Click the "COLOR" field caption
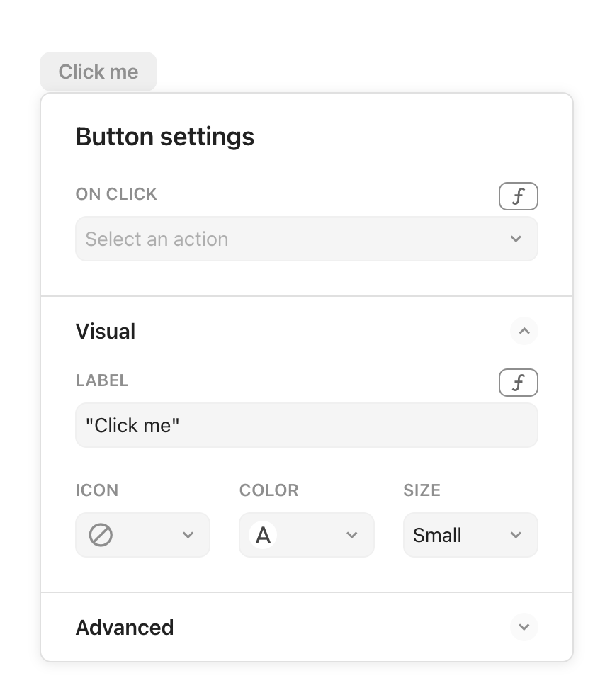This screenshot has width=605, height=700. [269, 490]
